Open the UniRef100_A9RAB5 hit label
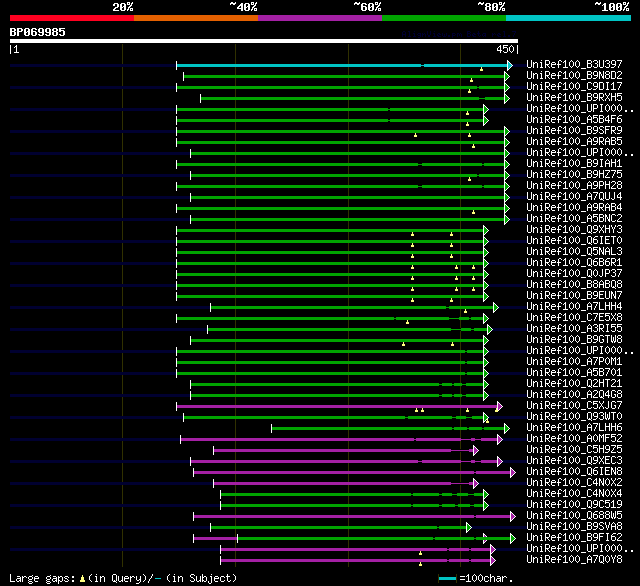 click(x=574, y=141)
